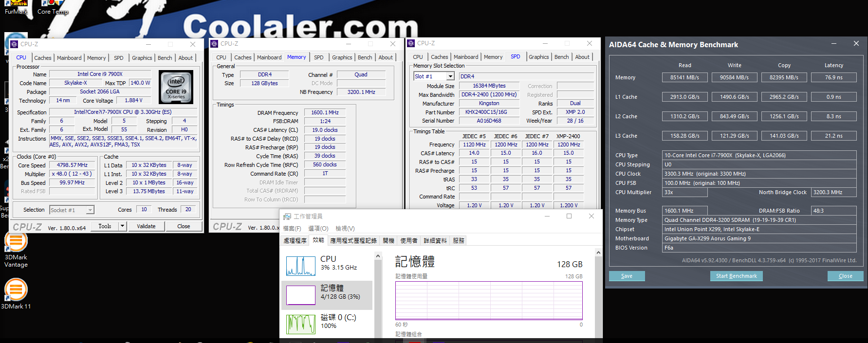Click the Tools button in CPU-Z
The width and height of the screenshot is (868, 343).
click(105, 226)
